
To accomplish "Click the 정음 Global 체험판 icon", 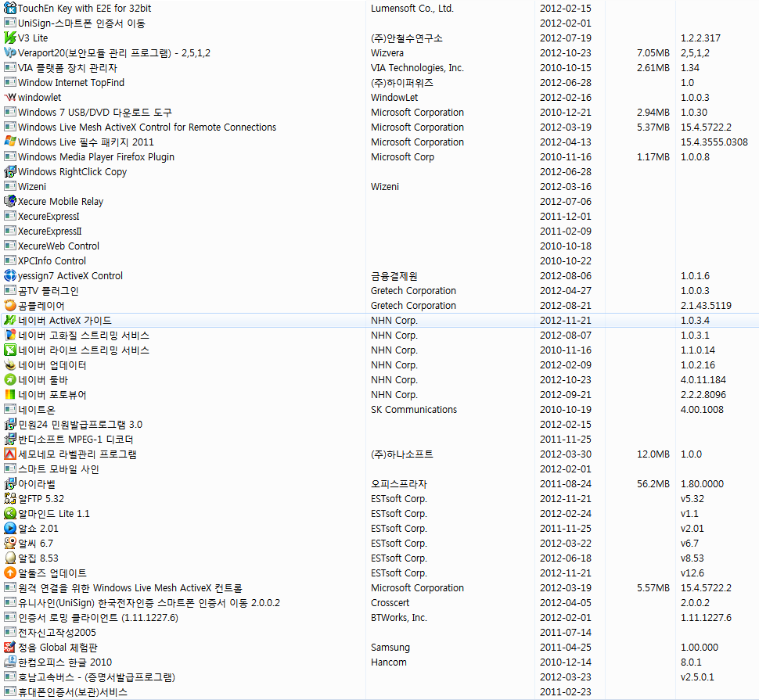I will click(9, 647).
